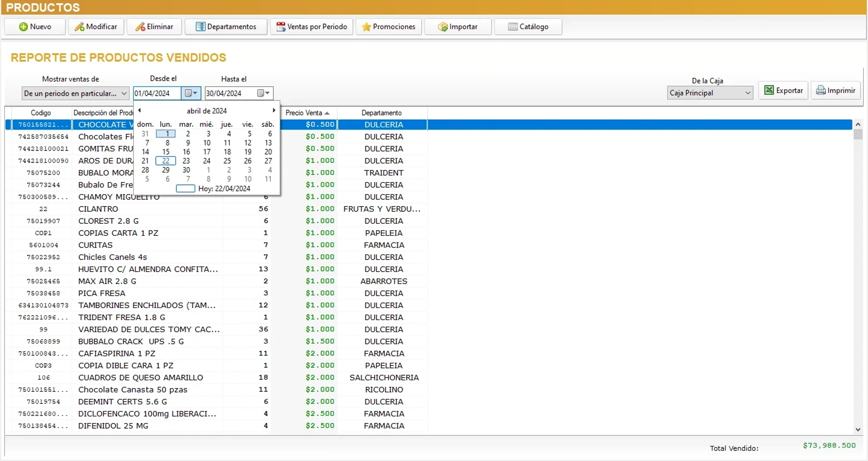Open the Catálogo view
This screenshot has height=461, width=868.
tap(528, 27)
